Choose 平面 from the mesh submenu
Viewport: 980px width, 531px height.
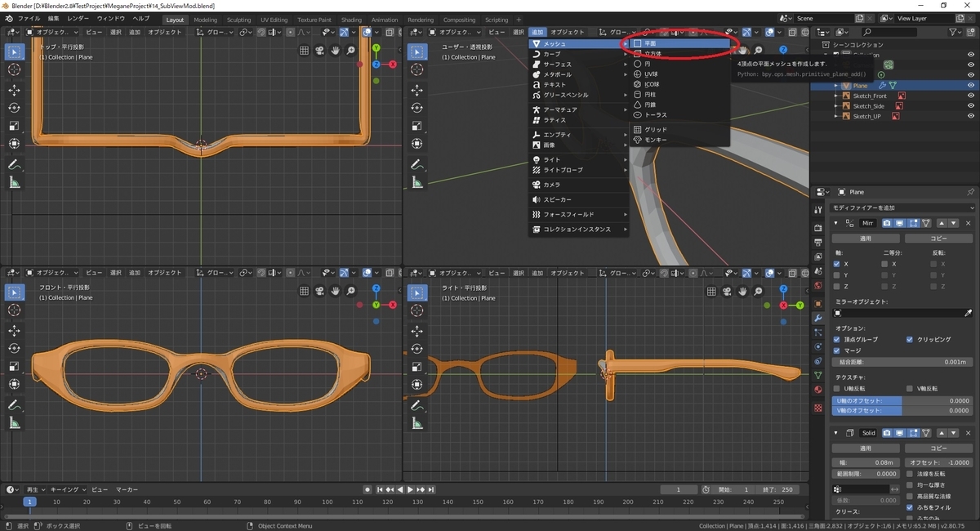(x=680, y=43)
